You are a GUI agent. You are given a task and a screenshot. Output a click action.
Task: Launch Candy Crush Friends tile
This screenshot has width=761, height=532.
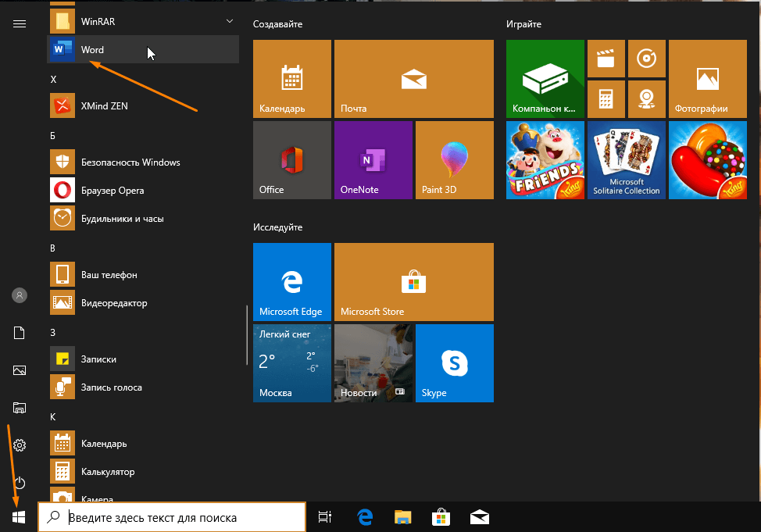[545, 160]
